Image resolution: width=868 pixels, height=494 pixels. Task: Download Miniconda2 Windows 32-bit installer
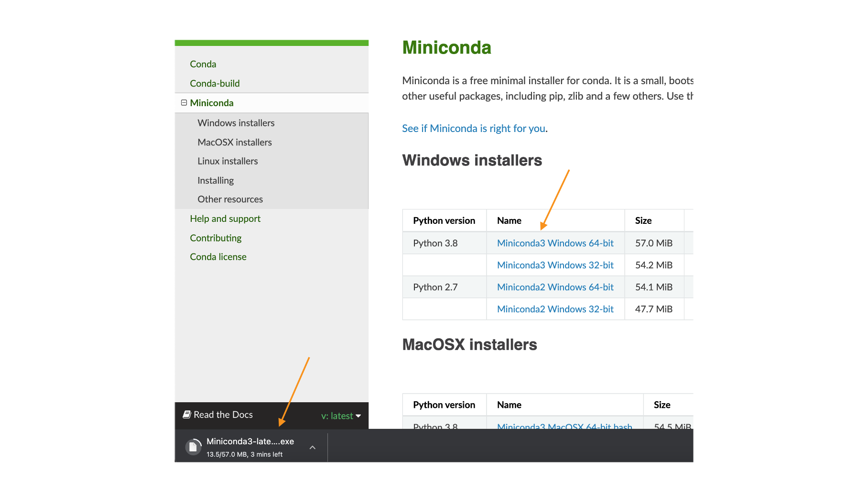pos(555,309)
